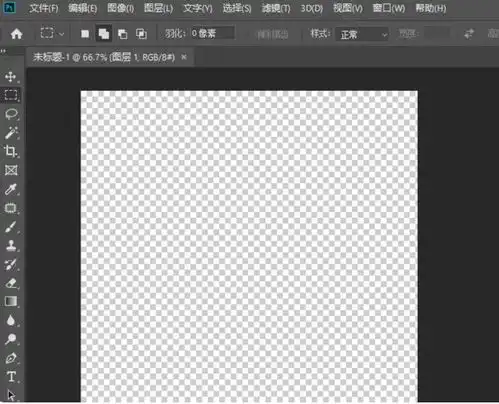Select the Gradient tool
This screenshot has height=404, width=499.
click(x=11, y=302)
